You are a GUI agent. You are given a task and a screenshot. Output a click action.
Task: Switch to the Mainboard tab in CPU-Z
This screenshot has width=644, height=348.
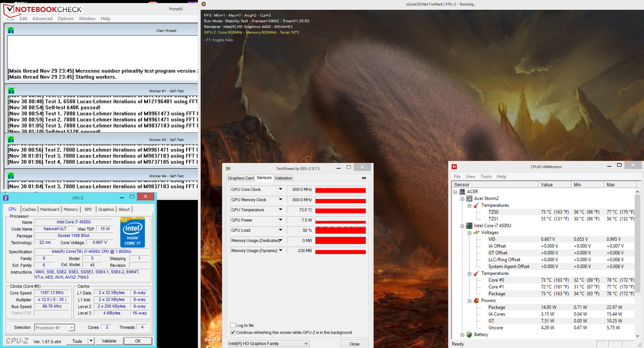pyautogui.click(x=50, y=209)
